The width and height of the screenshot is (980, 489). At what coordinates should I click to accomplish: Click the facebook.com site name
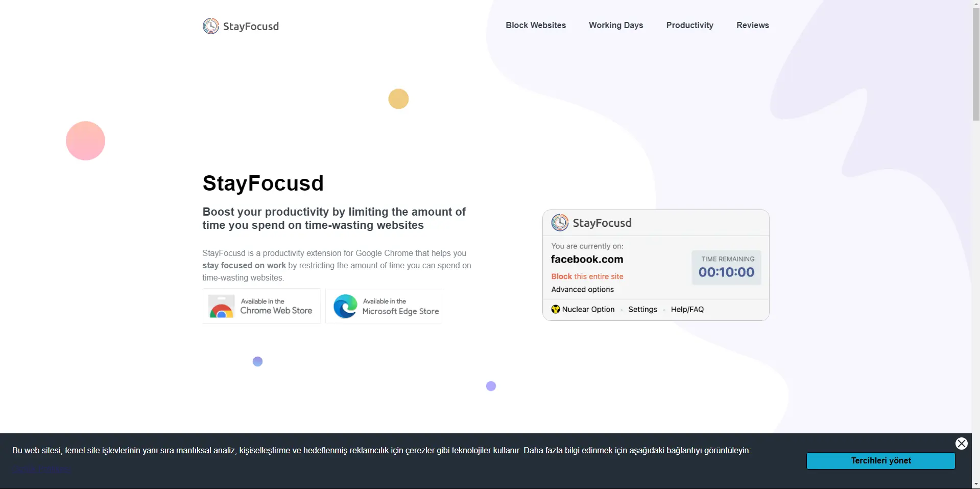587,259
